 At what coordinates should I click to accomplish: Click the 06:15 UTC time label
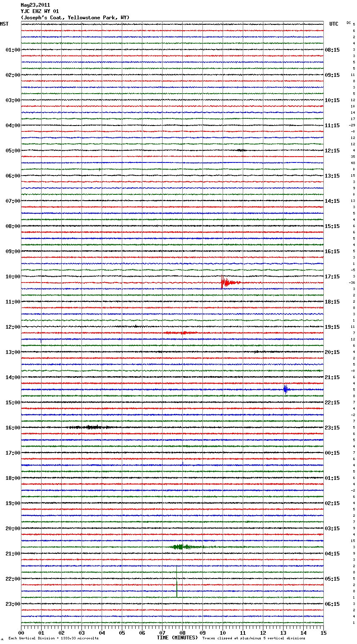point(332,604)
